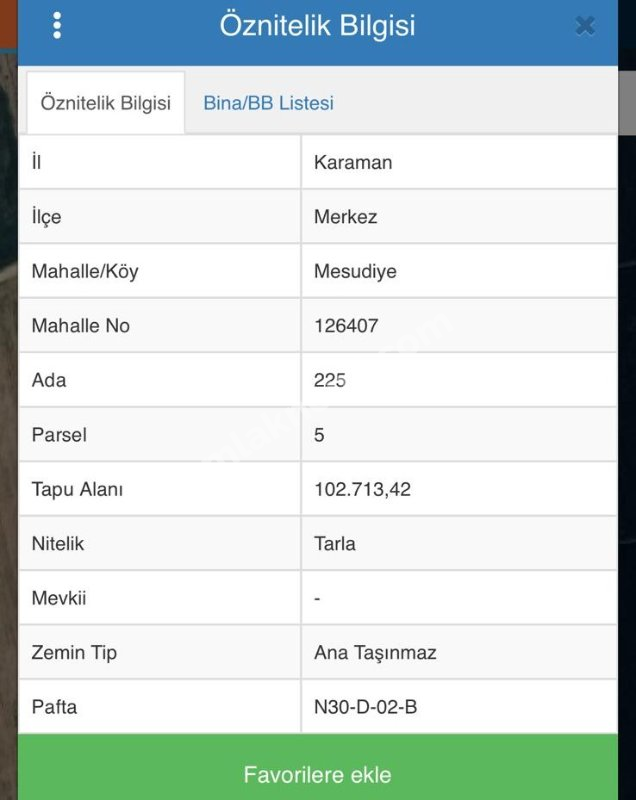Click the İl row label
Image resolution: width=636 pixels, height=800 pixels.
[37, 163]
